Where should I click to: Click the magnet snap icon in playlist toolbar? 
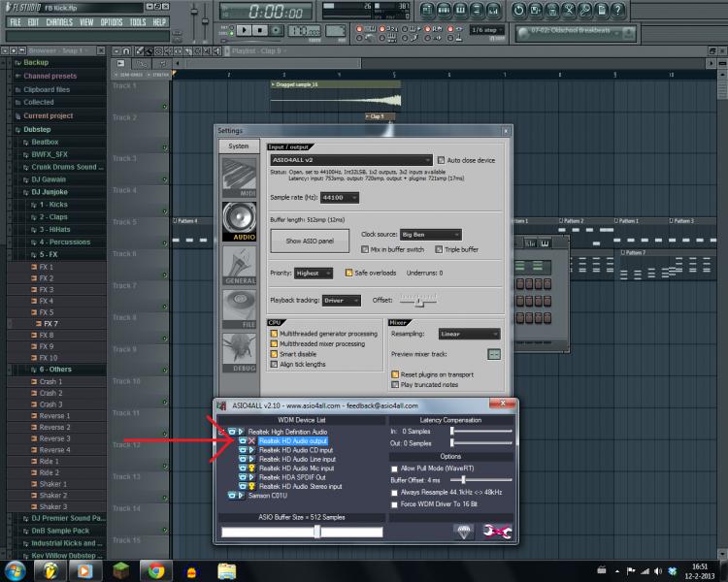pos(126,51)
